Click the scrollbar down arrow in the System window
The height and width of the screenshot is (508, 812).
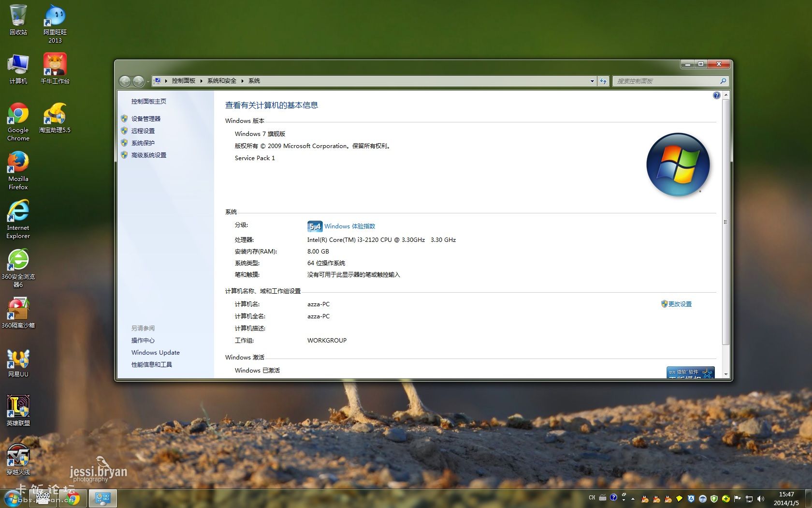(x=725, y=374)
